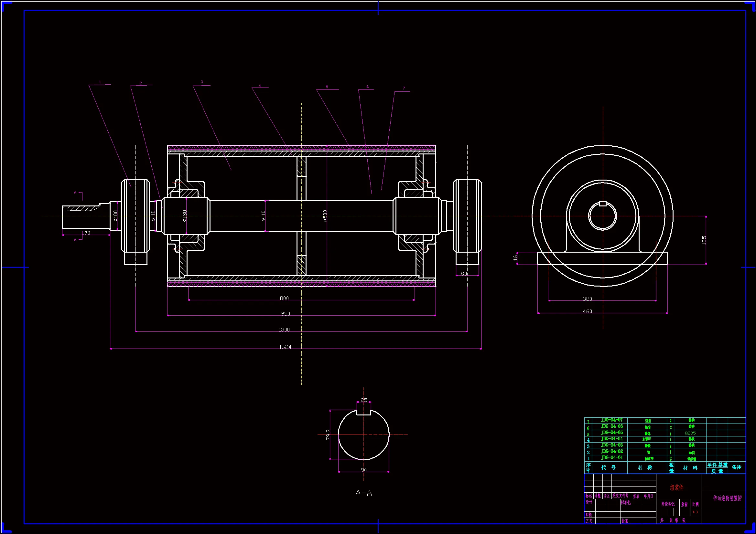Click the 800 dimension text
The height and width of the screenshot is (534, 756).
pos(284,298)
